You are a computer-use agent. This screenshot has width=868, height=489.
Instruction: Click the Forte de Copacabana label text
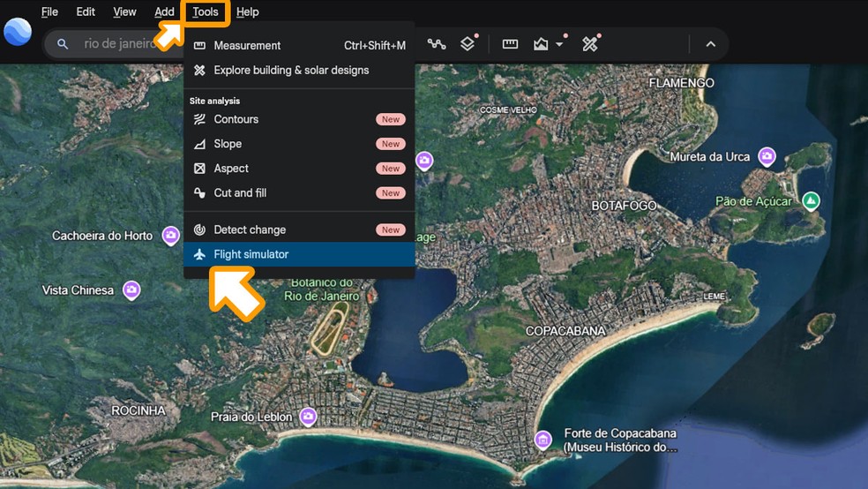[620, 440]
